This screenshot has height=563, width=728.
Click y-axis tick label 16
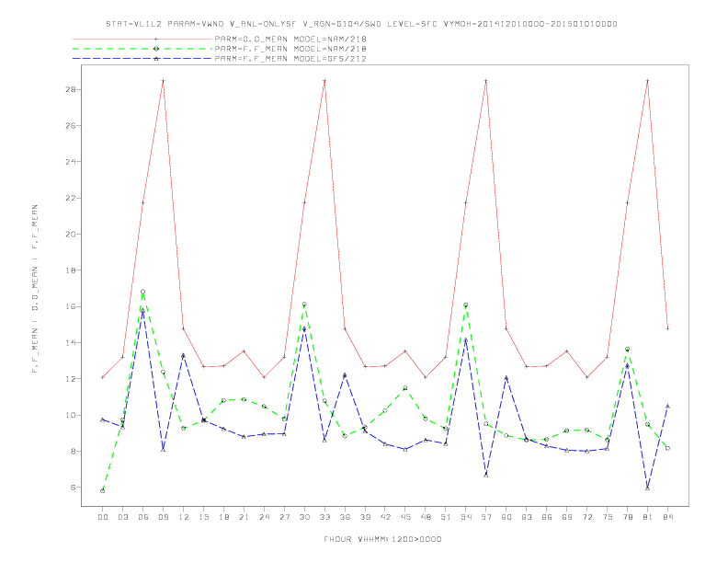(x=71, y=306)
